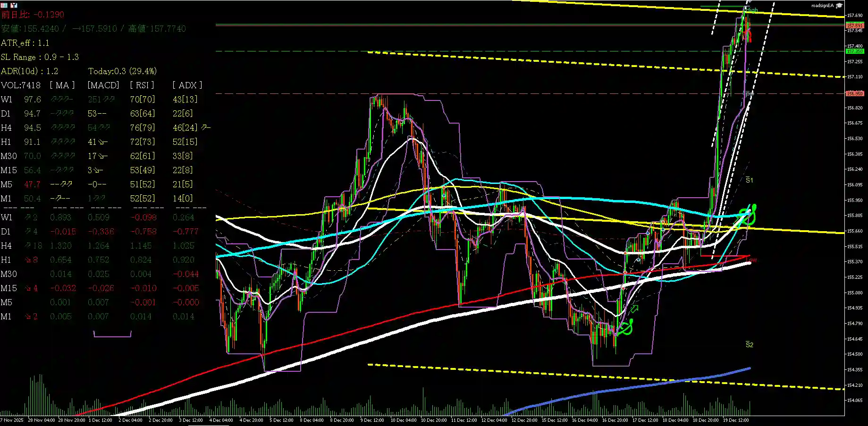The width and height of the screenshot is (868, 426).
Task: Click the green hollow arrow signal on chart
Action: click(634, 309)
